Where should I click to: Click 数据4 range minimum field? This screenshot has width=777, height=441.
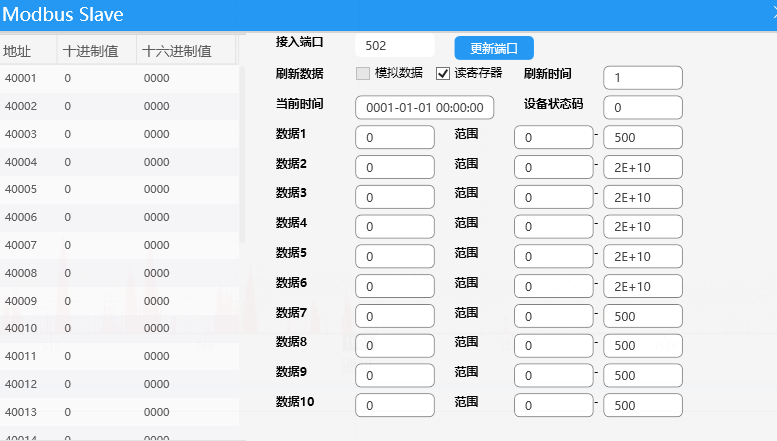[554, 226]
